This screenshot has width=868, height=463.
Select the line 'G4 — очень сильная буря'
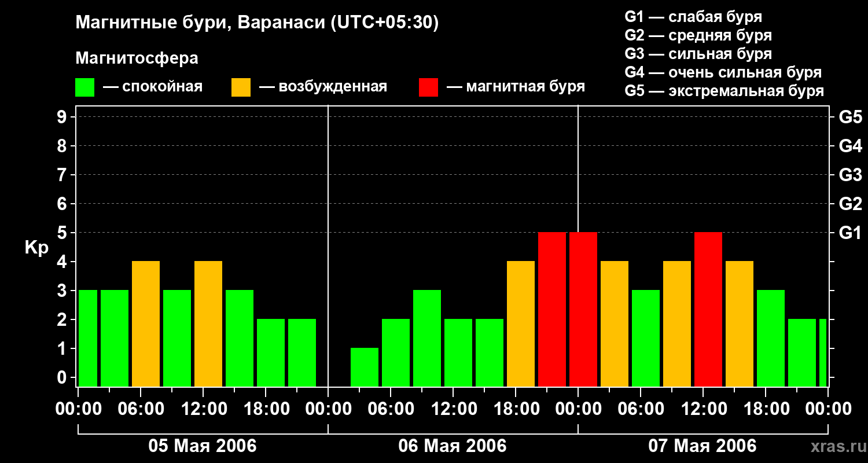point(723,72)
